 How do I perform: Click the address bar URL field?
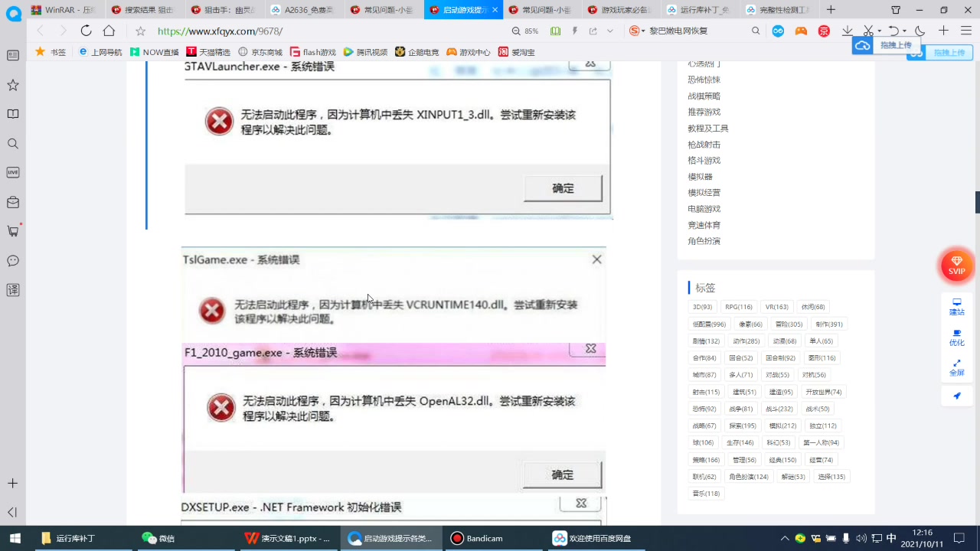point(329,31)
